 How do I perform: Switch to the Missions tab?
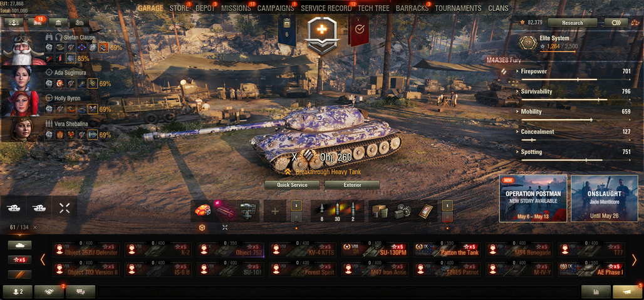(236, 8)
